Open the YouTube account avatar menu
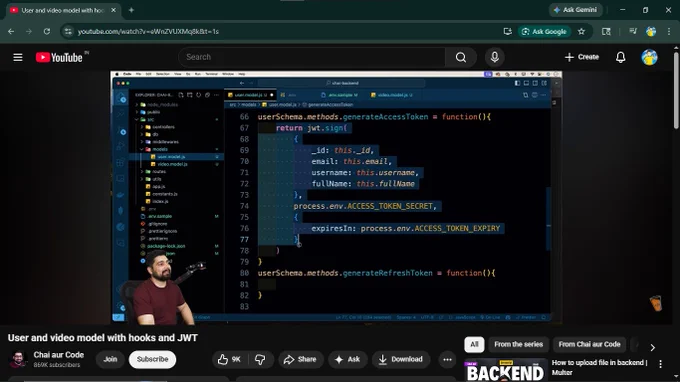The width and height of the screenshot is (680, 382). 649,57
